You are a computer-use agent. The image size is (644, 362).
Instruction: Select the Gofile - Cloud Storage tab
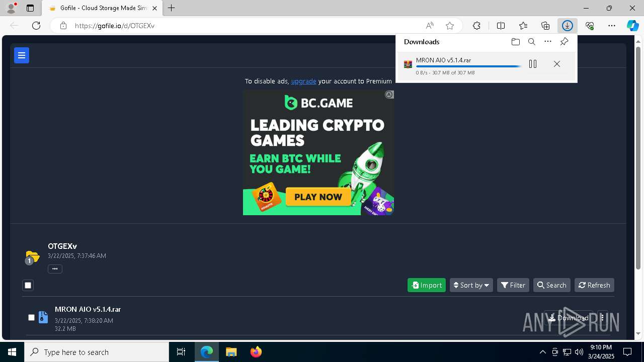(x=102, y=8)
